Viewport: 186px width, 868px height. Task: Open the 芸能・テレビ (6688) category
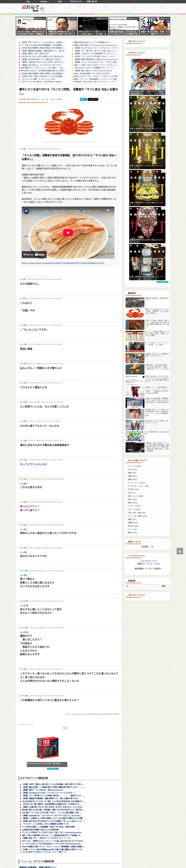coord(136,496)
